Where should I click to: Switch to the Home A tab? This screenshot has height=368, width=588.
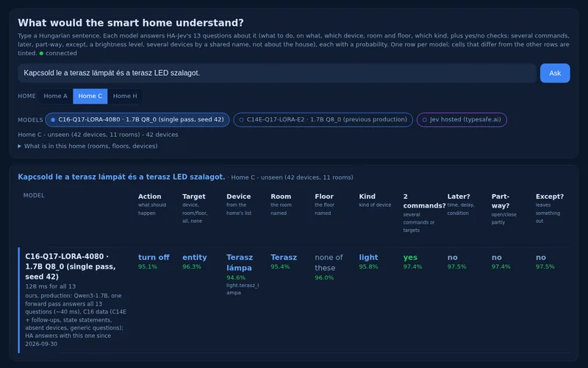point(56,96)
